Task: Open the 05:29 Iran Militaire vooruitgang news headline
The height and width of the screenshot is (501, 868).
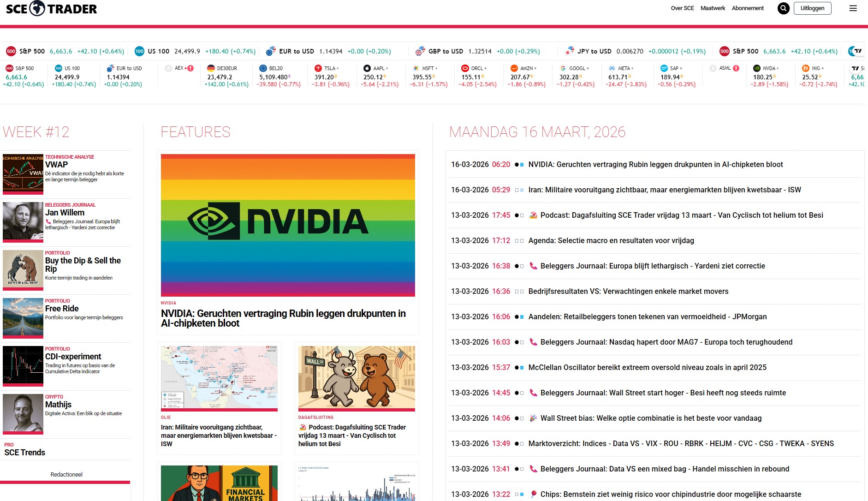Action: (x=665, y=190)
